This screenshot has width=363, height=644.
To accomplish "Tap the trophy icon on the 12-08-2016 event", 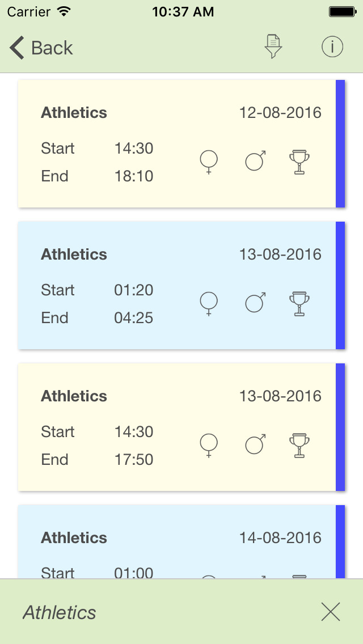I will [299, 162].
